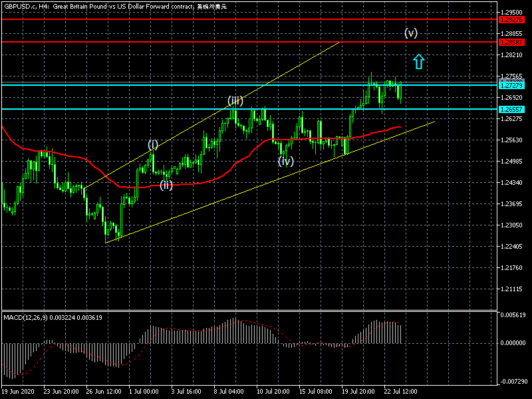This screenshot has width=532, height=399.
Task: Click the 1.25630 price scale label
Action: [x=511, y=140]
